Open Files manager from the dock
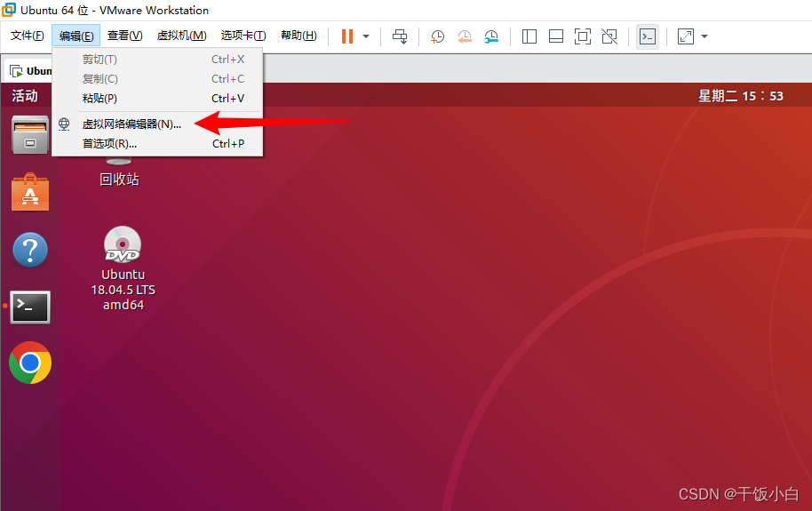 (30, 135)
